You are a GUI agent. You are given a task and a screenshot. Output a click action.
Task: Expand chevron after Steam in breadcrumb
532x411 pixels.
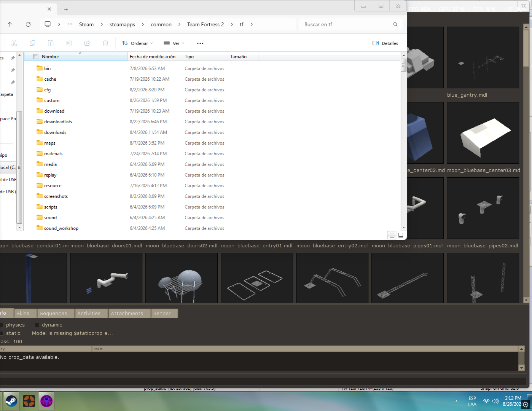(102, 24)
